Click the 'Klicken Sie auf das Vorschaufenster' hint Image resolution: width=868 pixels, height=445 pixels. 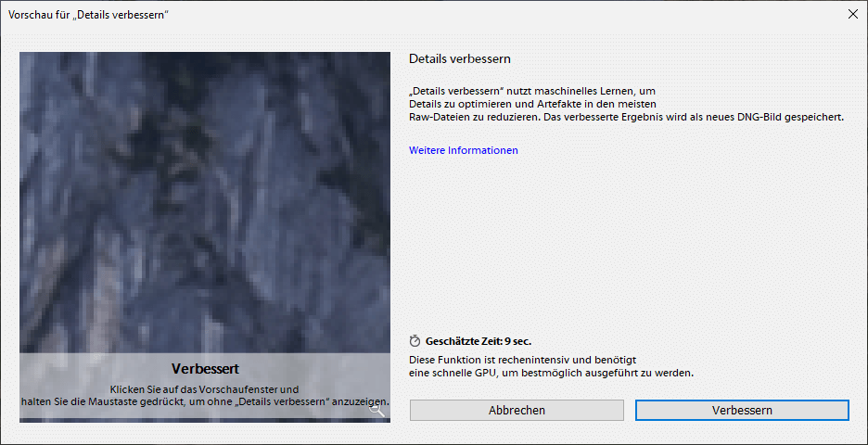(x=205, y=395)
